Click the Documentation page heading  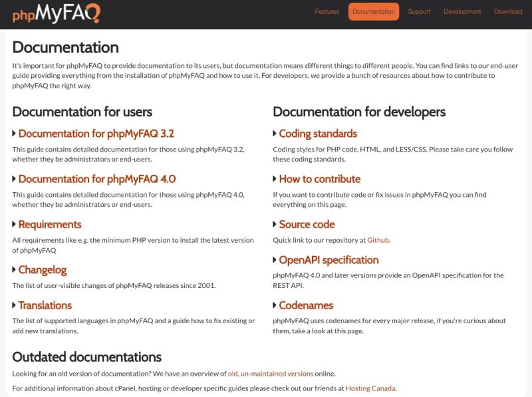(x=65, y=47)
